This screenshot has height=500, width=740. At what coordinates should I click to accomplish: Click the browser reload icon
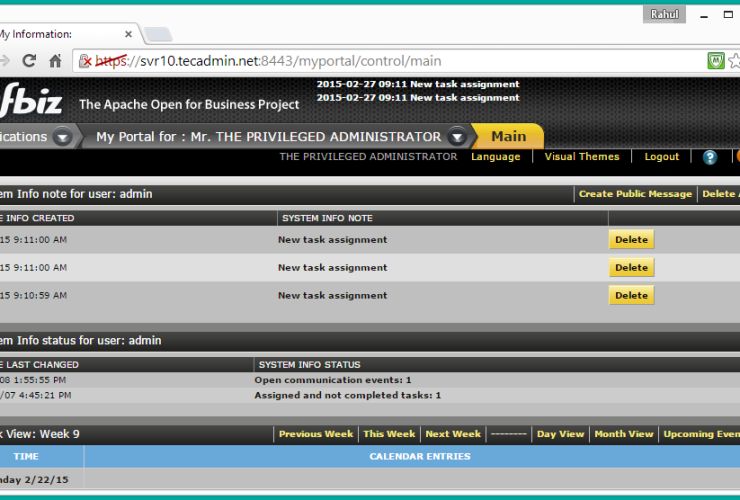click(x=30, y=61)
